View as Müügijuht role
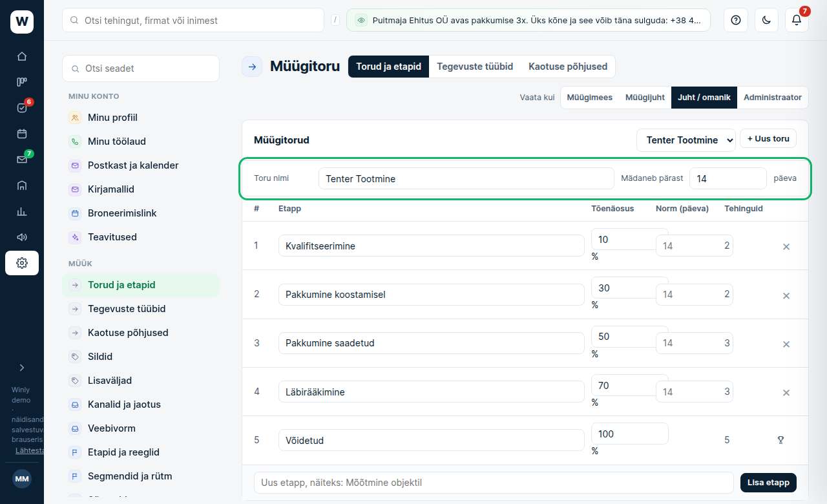The image size is (827, 504). pos(645,98)
